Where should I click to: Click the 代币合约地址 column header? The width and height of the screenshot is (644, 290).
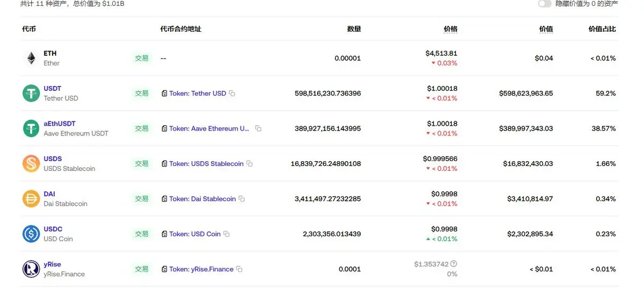pos(180,29)
